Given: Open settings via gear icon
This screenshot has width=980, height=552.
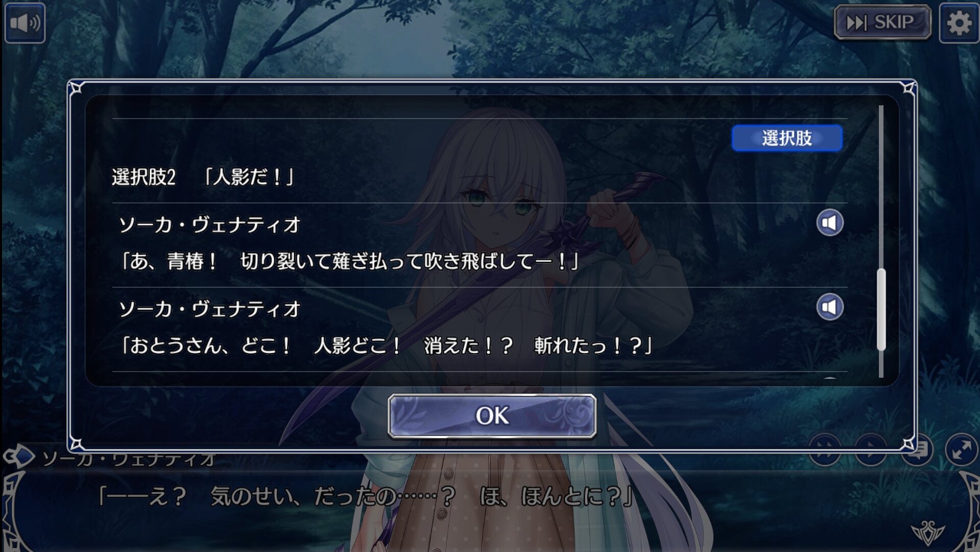Looking at the screenshot, I should [x=959, y=23].
